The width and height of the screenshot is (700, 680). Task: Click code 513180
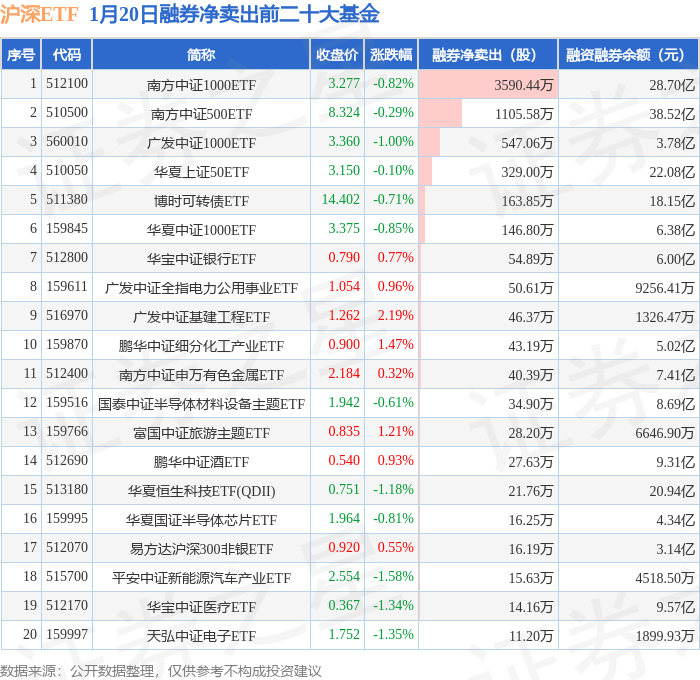pyautogui.click(x=67, y=489)
